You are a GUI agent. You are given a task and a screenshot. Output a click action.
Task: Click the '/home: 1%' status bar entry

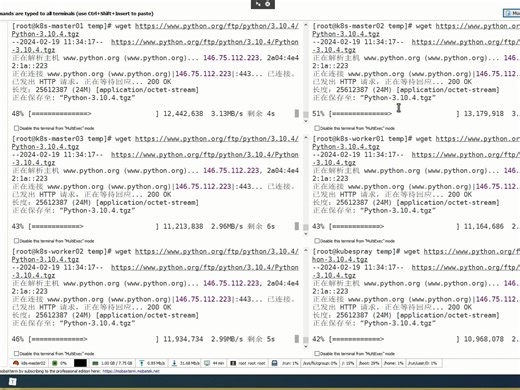pyautogui.click(x=393, y=363)
